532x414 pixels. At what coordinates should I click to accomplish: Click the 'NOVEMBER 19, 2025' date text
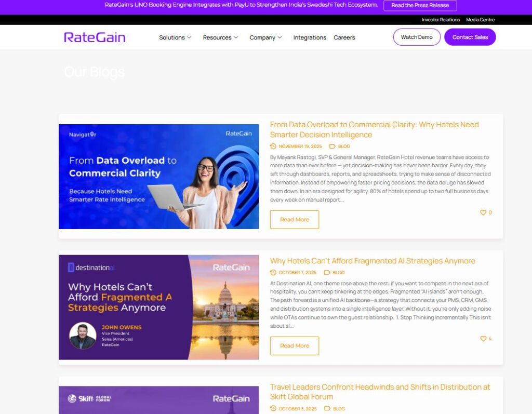tap(300, 146)
